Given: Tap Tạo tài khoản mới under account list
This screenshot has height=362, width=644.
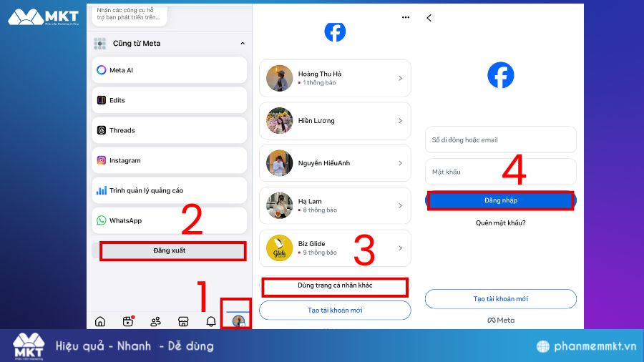Looking at the screenshot, I should (x=335, y=310).
